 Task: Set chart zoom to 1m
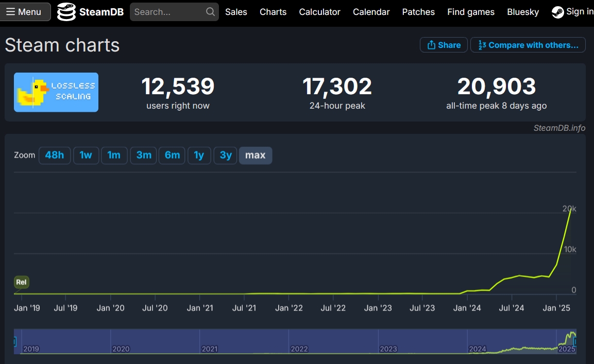[x=114, y=155]
